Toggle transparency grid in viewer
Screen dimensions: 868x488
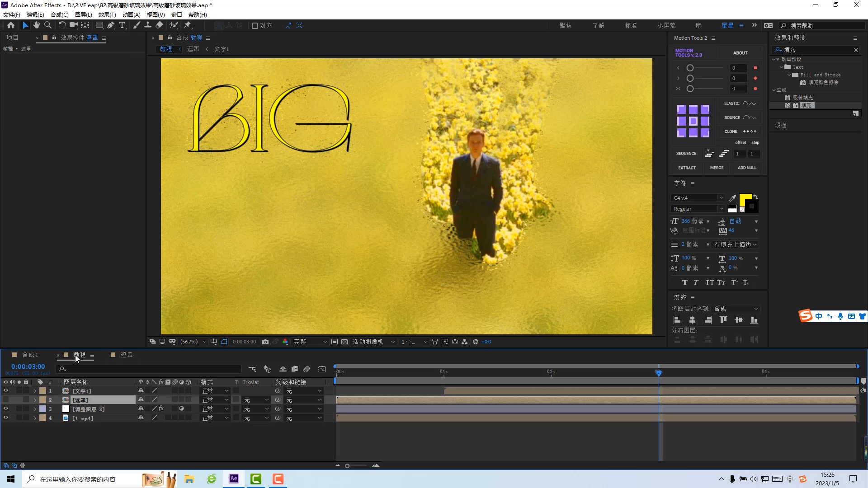pos(344,342)
